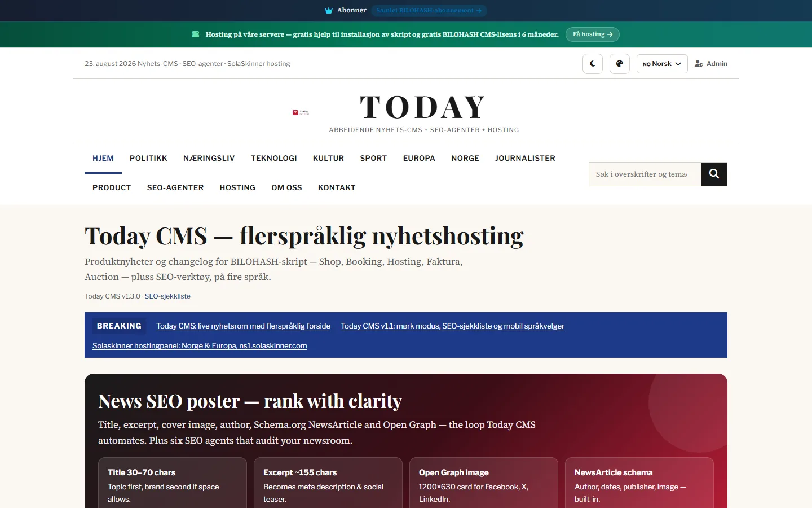The image size is (812, 508).
Task: Click the date and tagline text
Action: click(x=187, y=64)
